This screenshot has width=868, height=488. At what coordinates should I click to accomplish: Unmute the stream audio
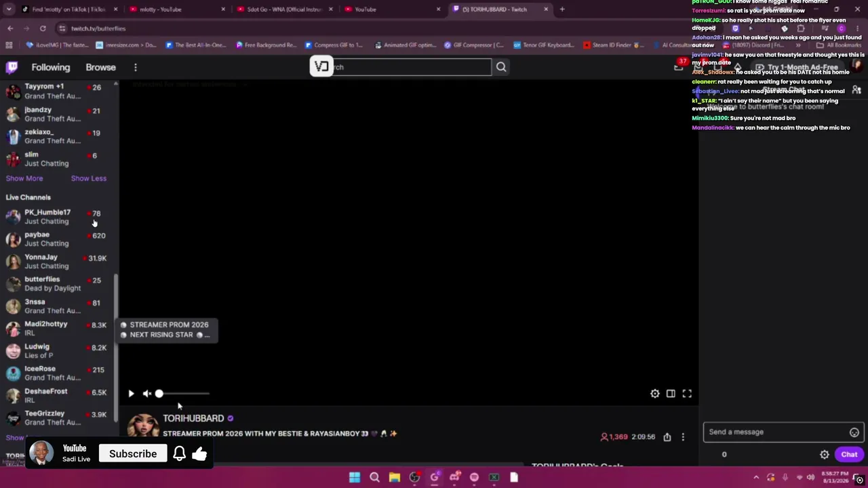[x=147, y=393]
